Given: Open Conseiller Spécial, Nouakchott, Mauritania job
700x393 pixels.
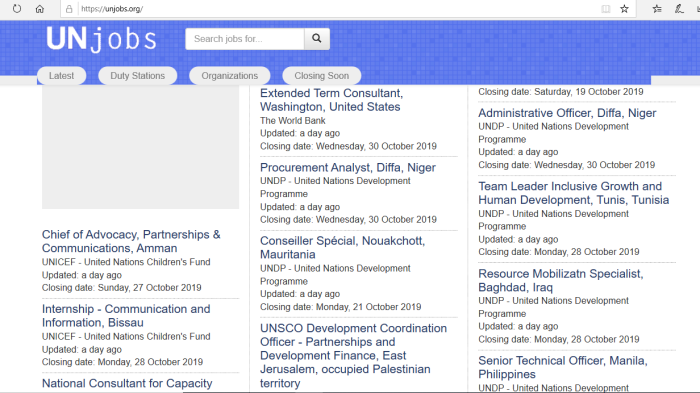Looking at the screenshot, I should (x=342, y=247).
